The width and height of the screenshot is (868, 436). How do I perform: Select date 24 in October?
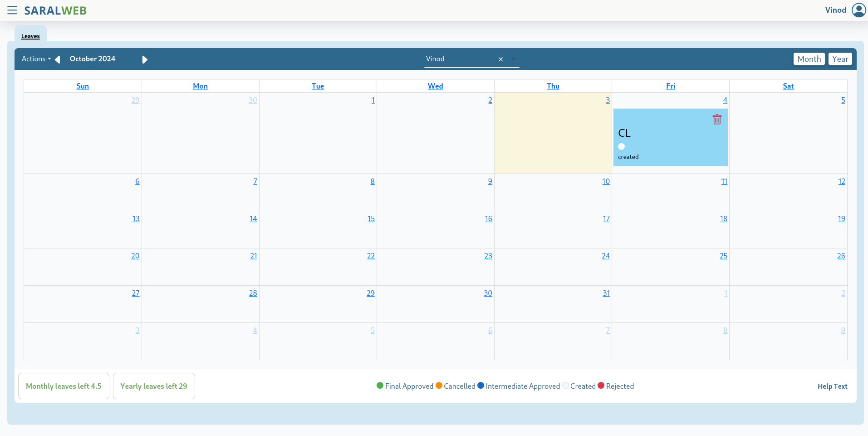(606, 256)
